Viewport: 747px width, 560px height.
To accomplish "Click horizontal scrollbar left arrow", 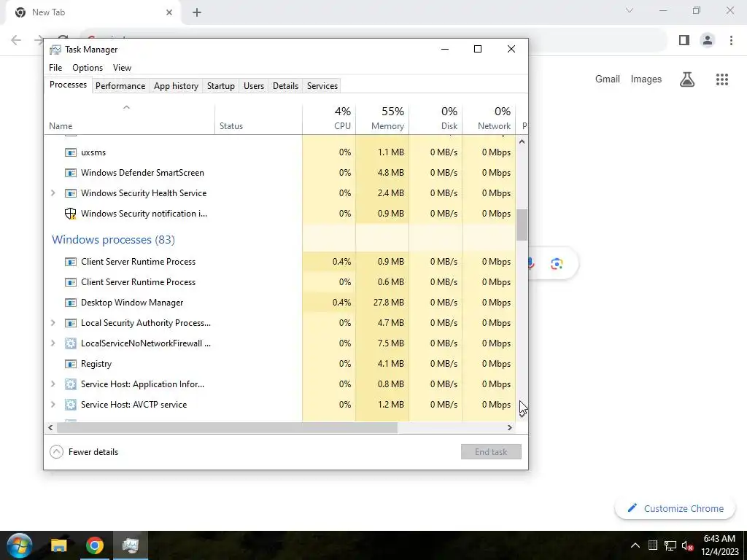I will pos(50,427).
